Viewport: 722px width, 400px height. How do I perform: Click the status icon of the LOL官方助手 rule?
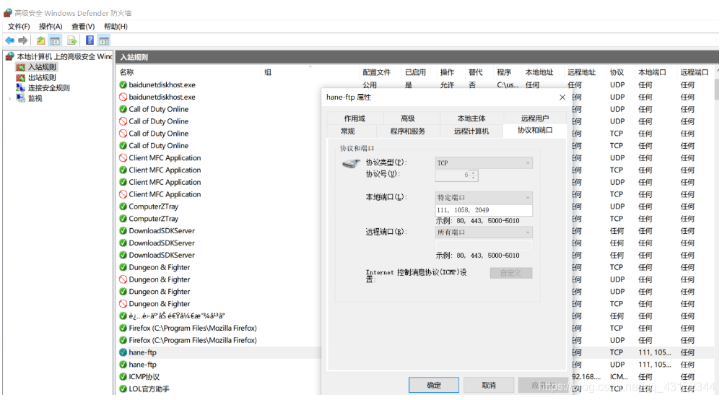click(x=123, y=389)
